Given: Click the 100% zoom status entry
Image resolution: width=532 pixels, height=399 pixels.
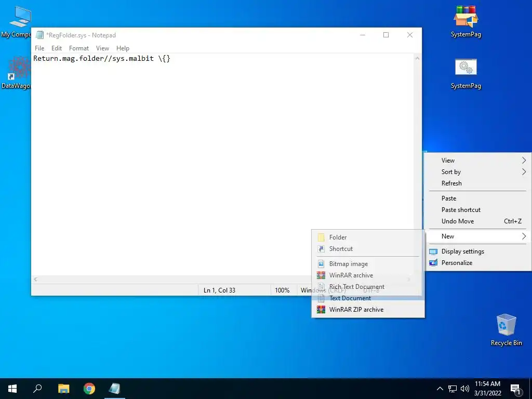Looking at the screenshot, I should point(282,290).
